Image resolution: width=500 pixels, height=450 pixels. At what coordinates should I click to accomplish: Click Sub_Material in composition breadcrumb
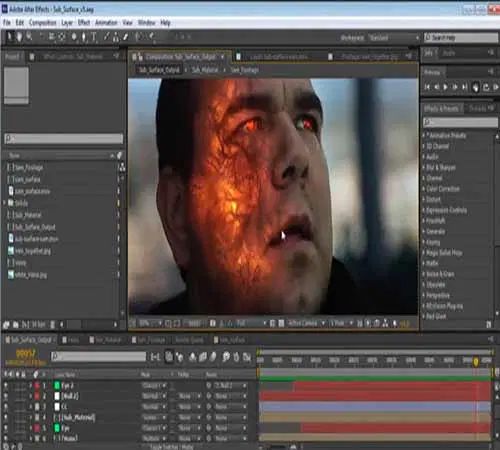coord(205,70)
